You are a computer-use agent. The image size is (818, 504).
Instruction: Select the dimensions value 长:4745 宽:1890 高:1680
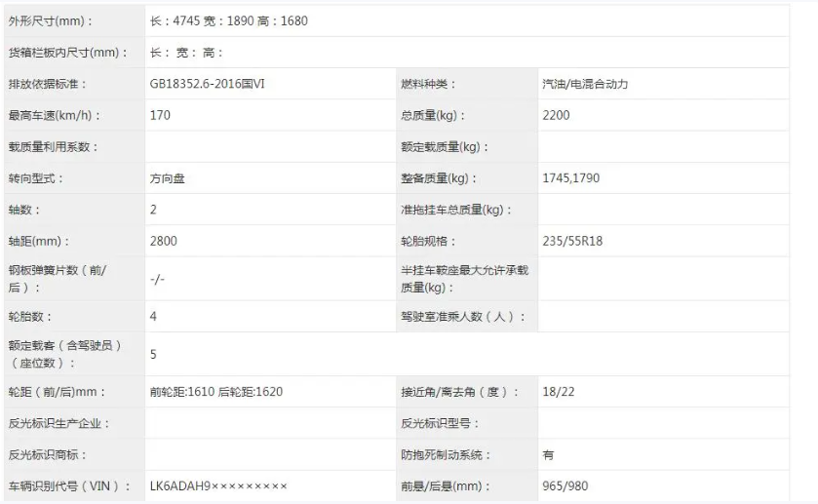pos(228,21)
